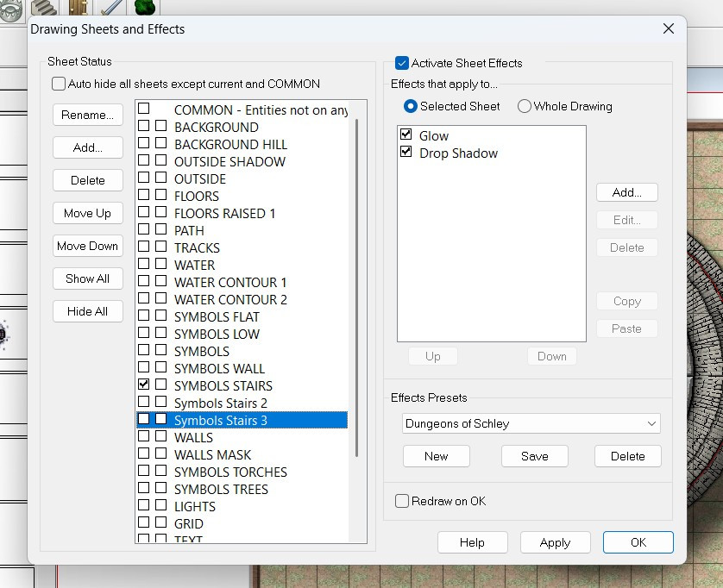Image resolution: width=723 pixels, height=588 pixels.
Task: Enable Auto hide all sheets checkbox
Action: (59, 84)
